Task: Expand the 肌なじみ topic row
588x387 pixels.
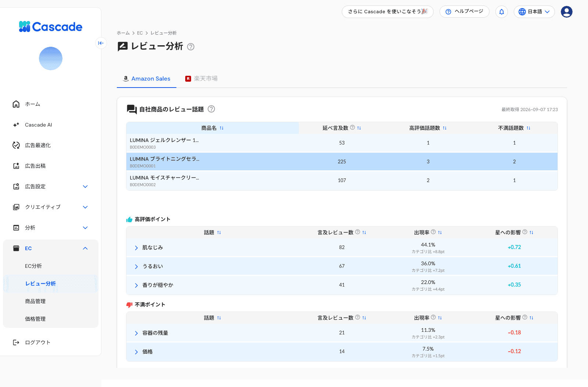Action: pos(136,248)
